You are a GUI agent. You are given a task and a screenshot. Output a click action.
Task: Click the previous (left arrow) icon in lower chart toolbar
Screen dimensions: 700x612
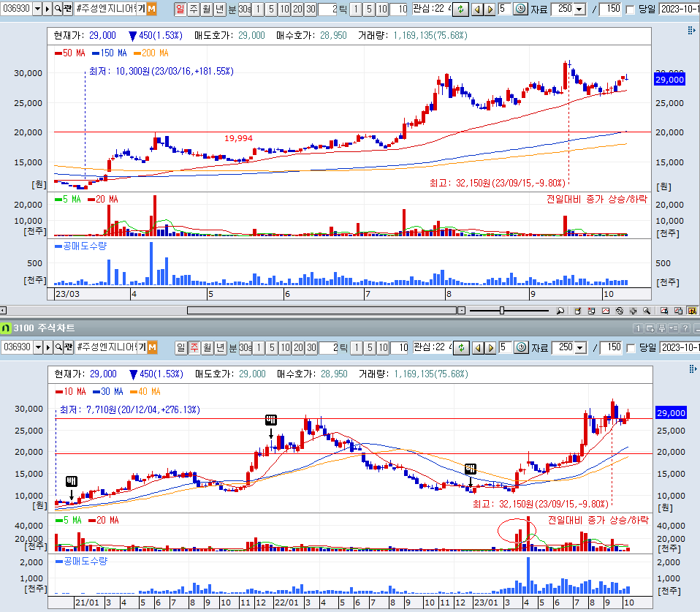point(478,347)
